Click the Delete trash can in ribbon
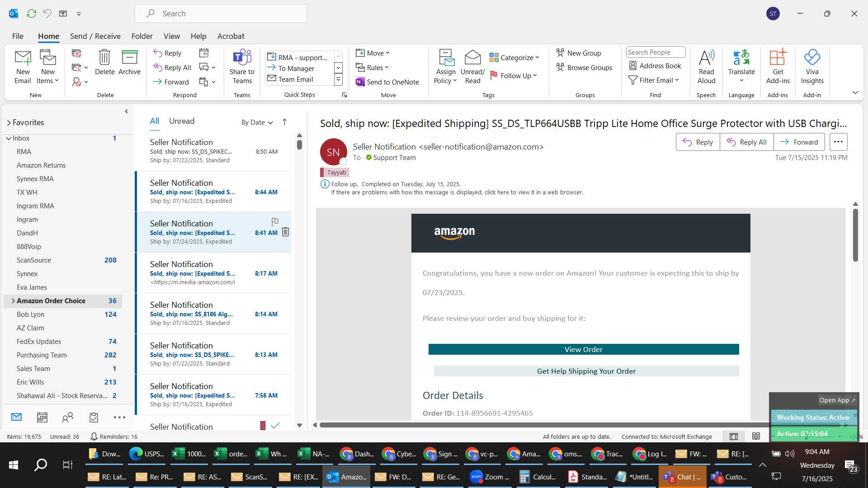This screenshot has width=868, height=488. (104, 62)
